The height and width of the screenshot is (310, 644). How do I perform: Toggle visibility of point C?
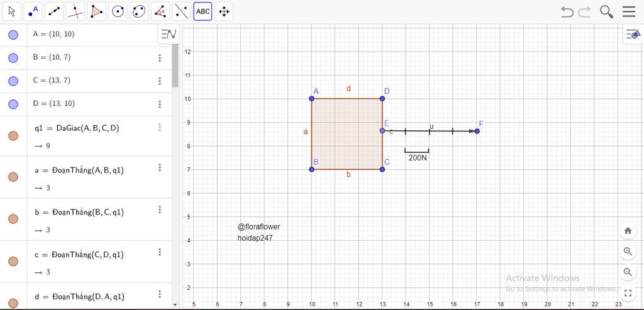(x=13, y=81)
